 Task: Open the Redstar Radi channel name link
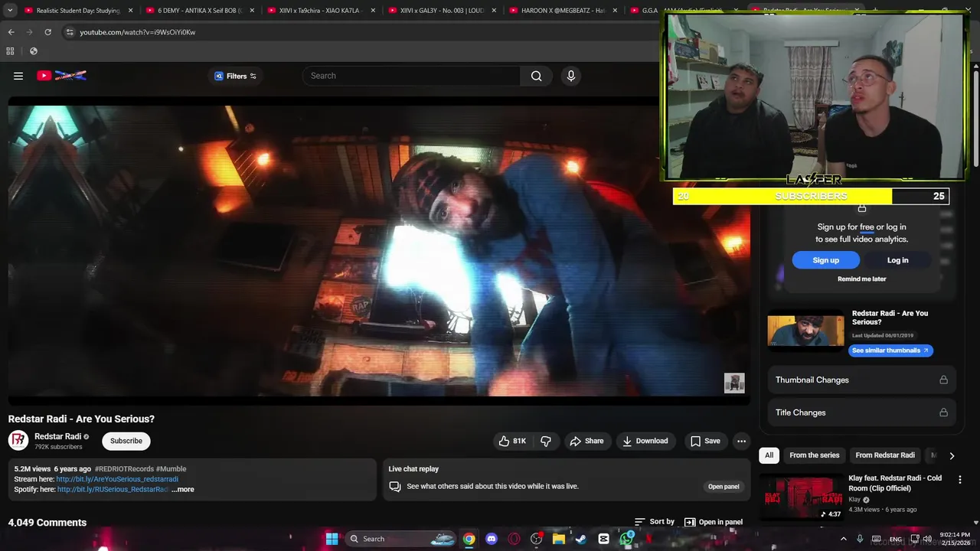(57, 436)
